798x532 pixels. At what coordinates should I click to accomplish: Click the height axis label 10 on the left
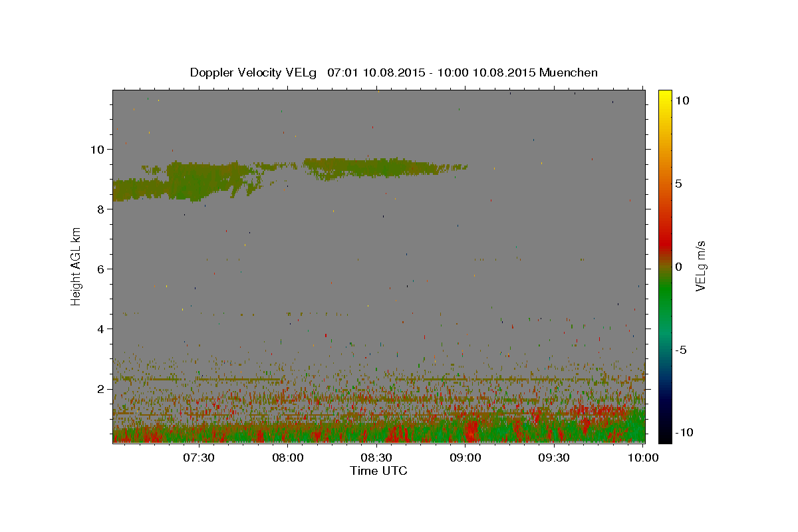pyautogui.click(x=98, y=149)
